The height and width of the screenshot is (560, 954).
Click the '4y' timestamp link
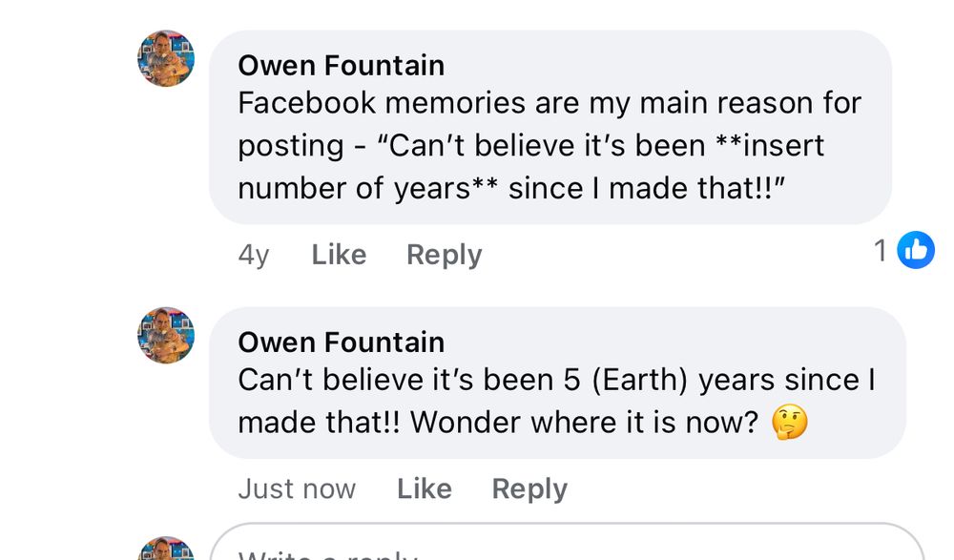253,255
